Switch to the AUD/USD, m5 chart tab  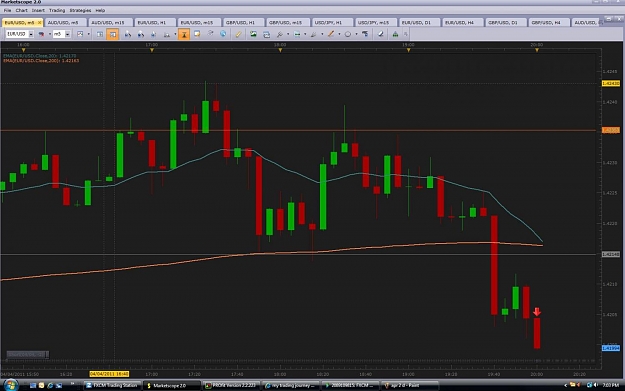(65, 23)
